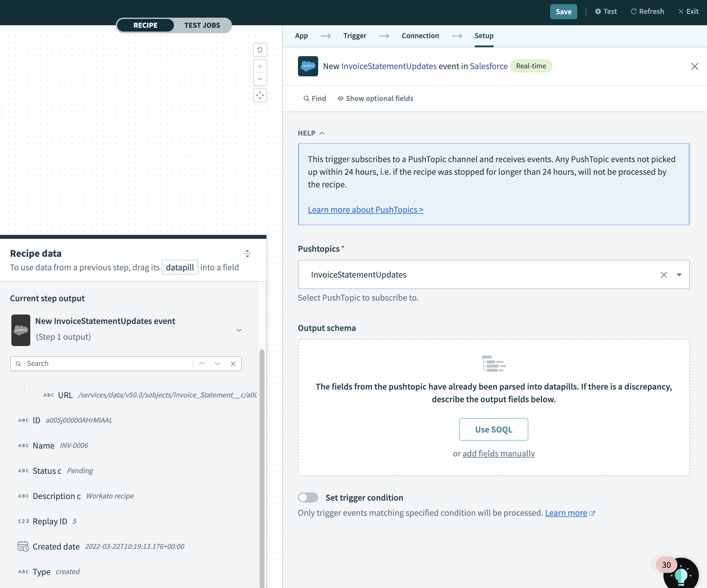Clear the Pushtopics selected value
707x588 pixels.
coord(663,275)
